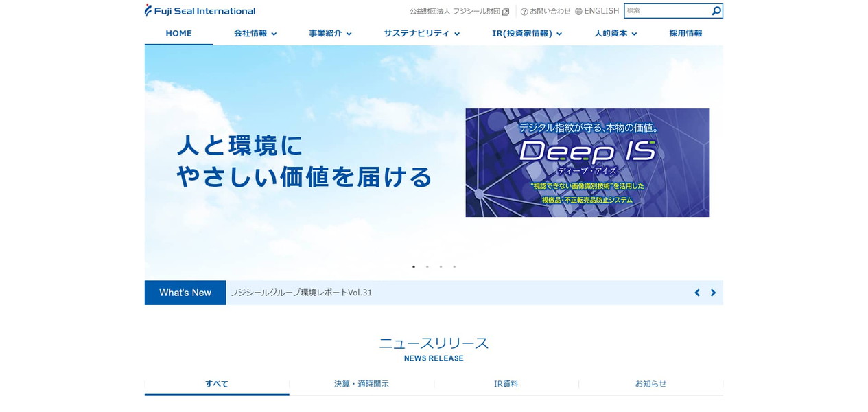Expand the 会社情報 menu

click(255, 33)
